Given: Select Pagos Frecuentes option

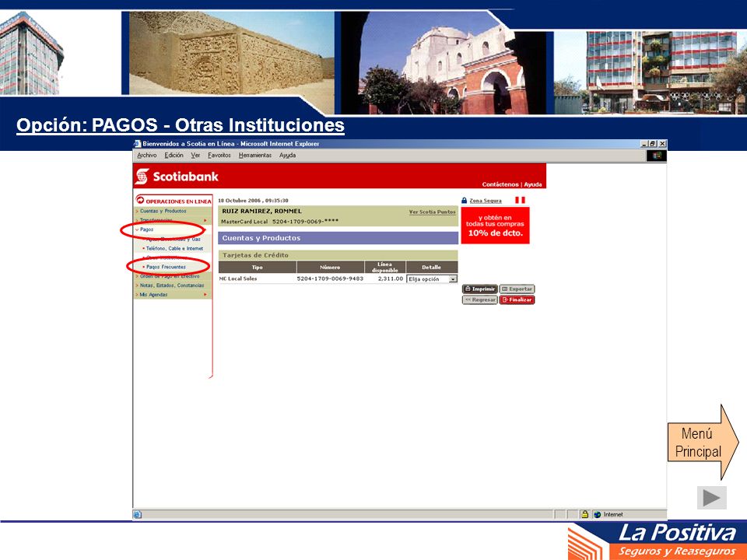Looking at the screenshot, I should point(166,267).
